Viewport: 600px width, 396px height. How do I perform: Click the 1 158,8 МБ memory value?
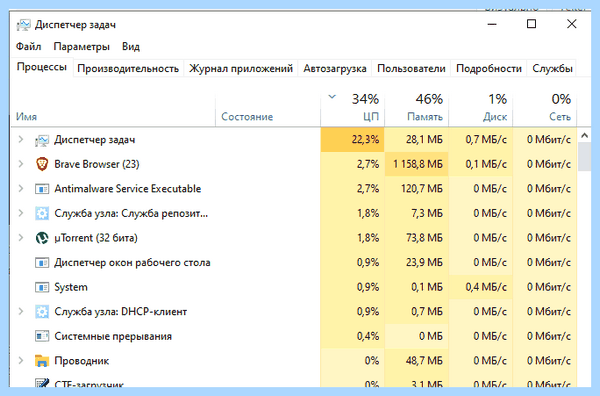418,164
